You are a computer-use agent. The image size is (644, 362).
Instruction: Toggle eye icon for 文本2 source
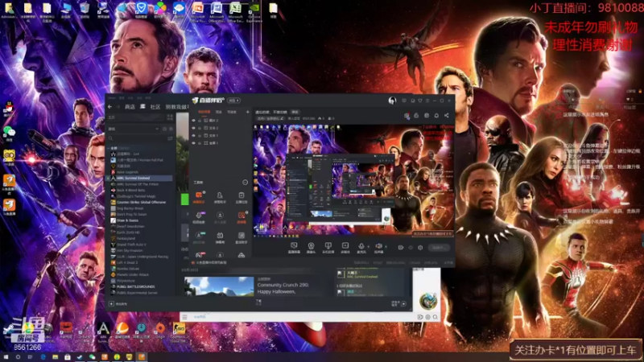coord(193,128)
